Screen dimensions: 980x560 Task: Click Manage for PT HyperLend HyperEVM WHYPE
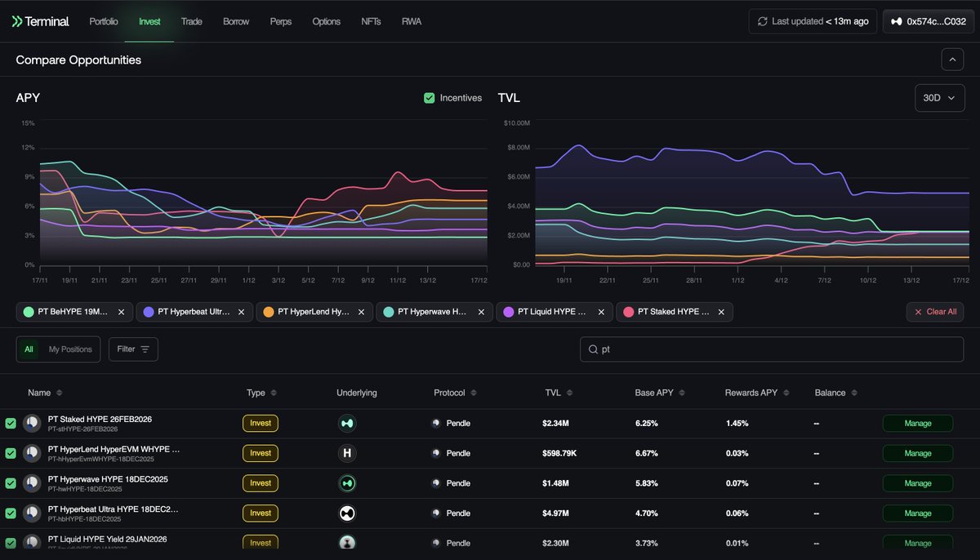(x=918, y=453)
